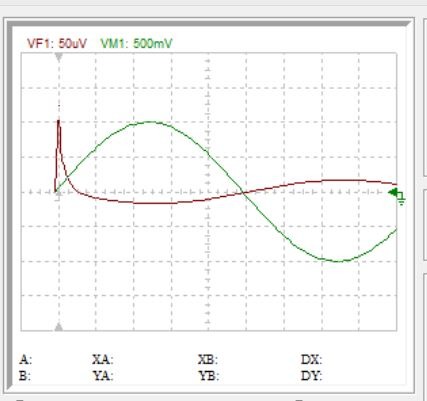Click the cursor B: readout label
The height and width of the screenshot is (401, 427).
click(25, 376)
